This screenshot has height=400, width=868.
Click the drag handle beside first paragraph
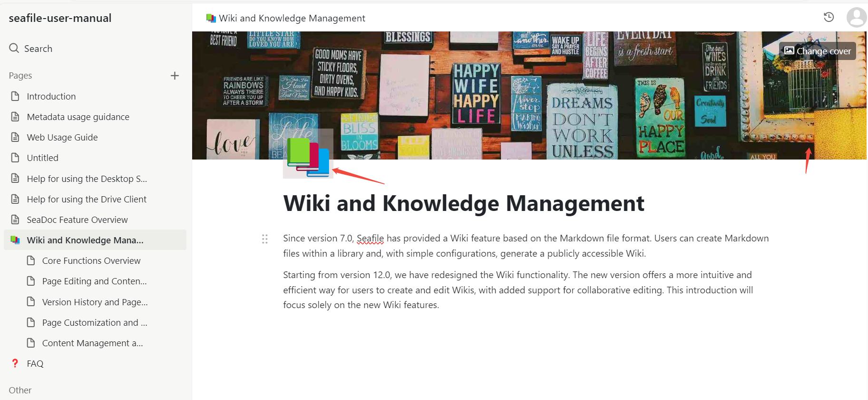coord(265,239)
